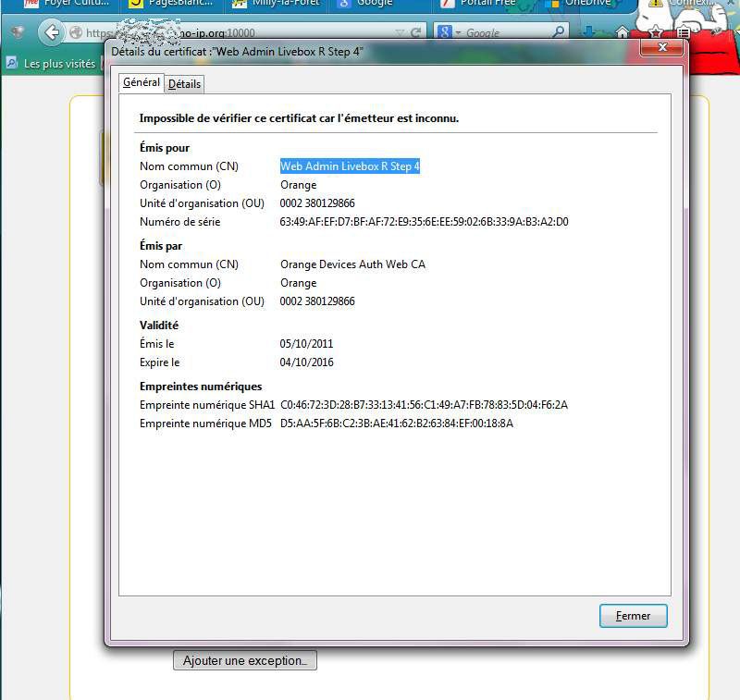Reload the page with the refresh icon
This screenshot has width=740, height=700.
[417, 32]
